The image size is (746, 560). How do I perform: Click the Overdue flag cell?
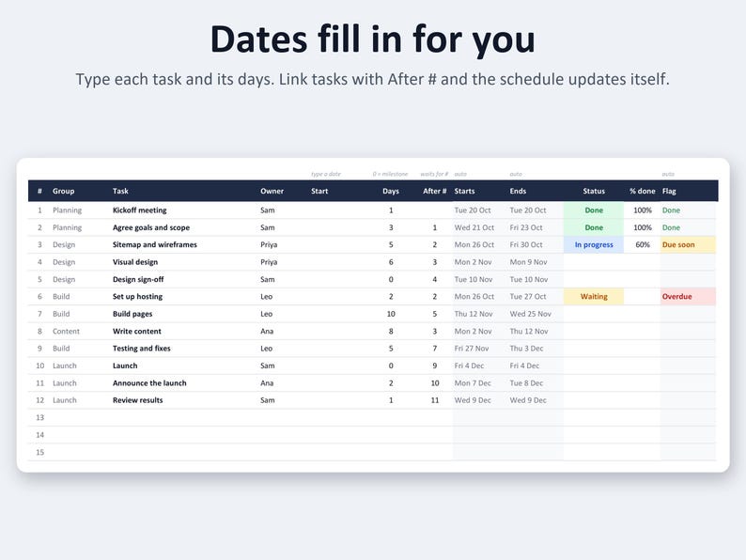(x=688, y=296)
